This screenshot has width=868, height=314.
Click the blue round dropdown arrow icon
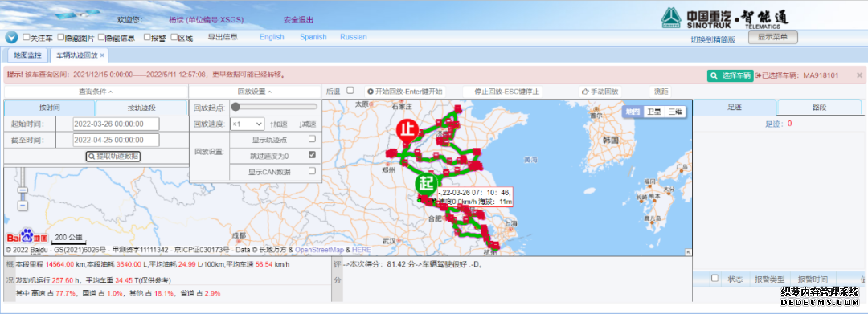11,38
